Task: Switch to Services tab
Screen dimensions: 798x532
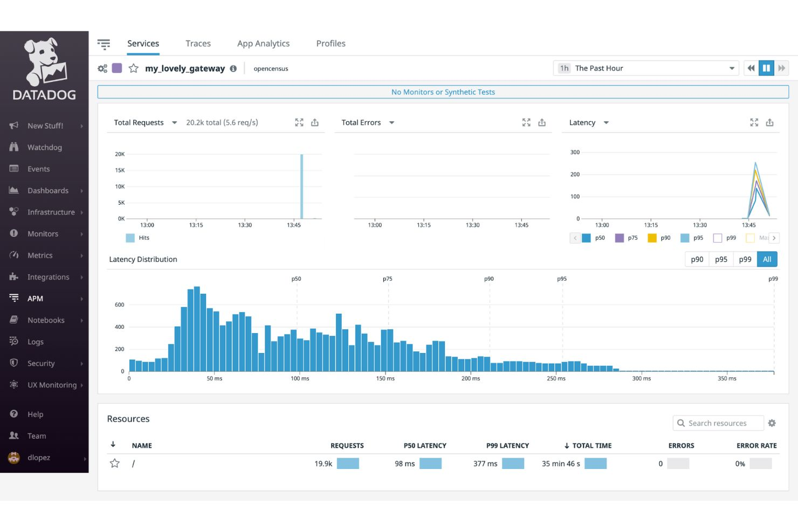Action: click(143, 44)
